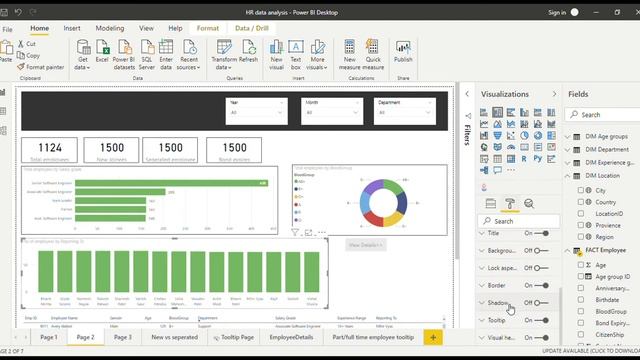The width and height of the screenshot is (640, 360).
Task: Insert a Text box
Action: click(x=296, y=54)
